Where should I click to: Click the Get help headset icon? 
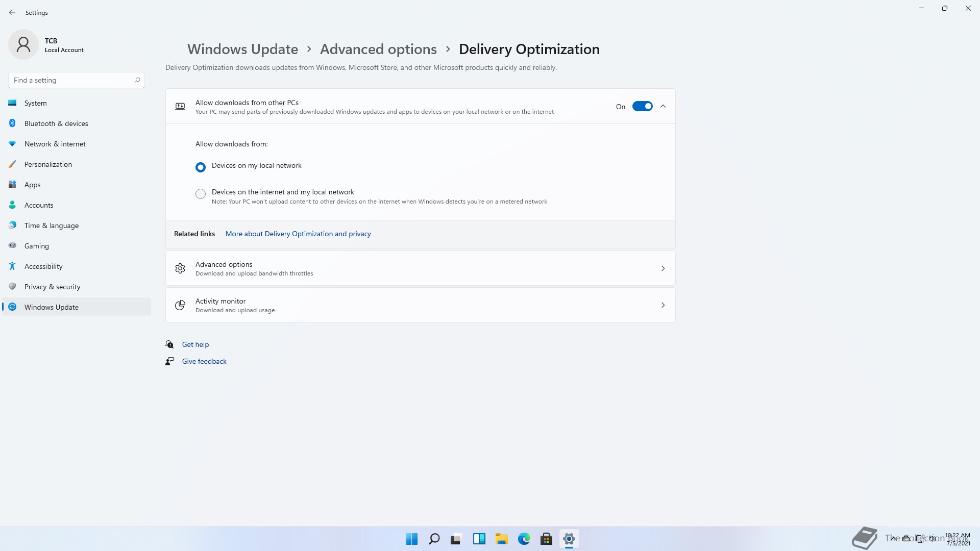169,344
